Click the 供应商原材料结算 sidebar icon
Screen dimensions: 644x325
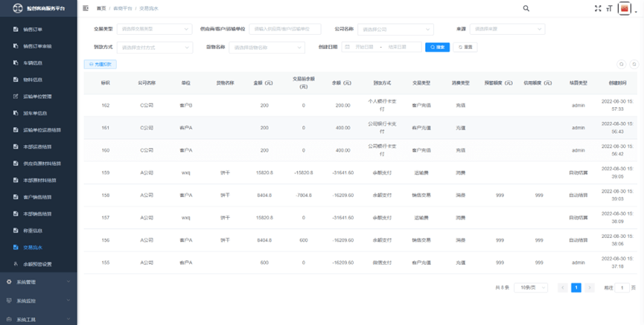pos(16,164)
